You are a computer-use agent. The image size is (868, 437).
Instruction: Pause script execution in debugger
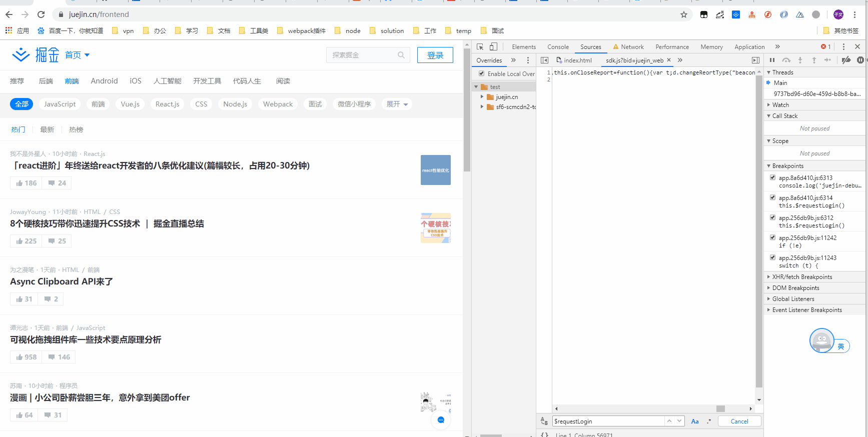pos(772,60)
